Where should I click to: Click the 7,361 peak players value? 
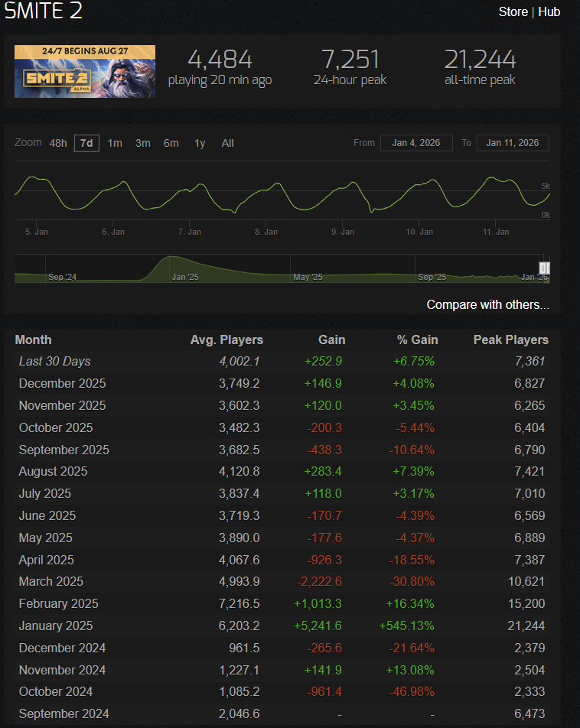[x=529, y=361]
